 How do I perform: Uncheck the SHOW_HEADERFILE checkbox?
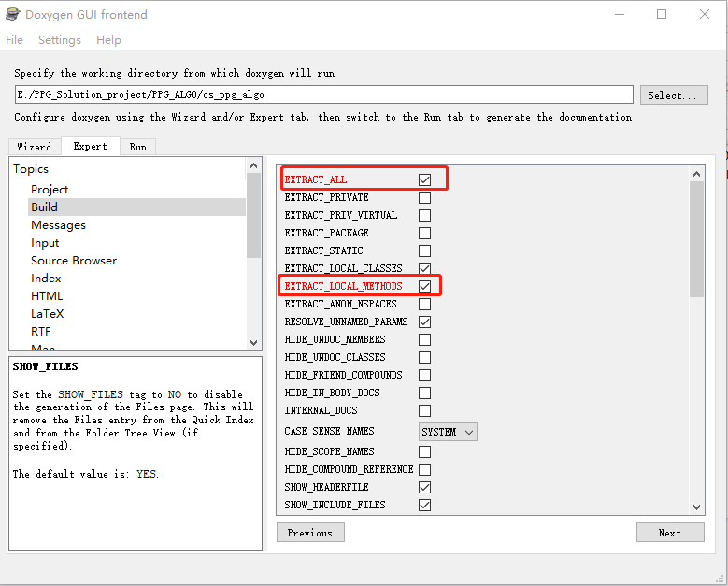(424, 487)
